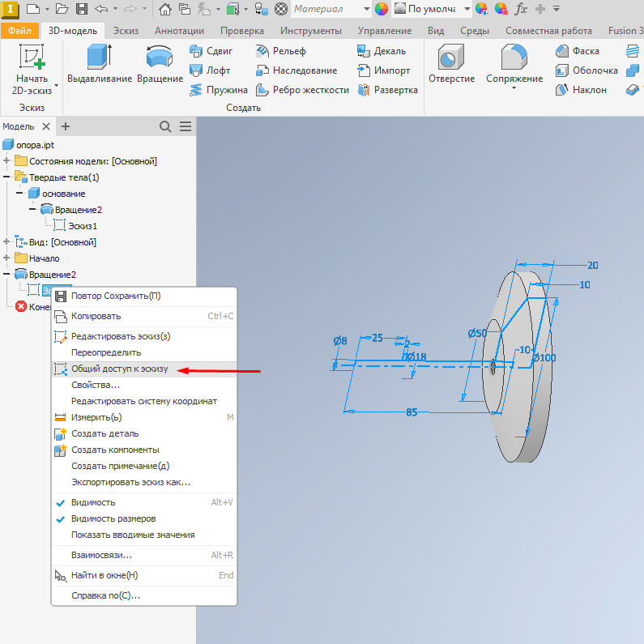
Task: Click the Redo arrow icon
Action: tap(130, 9)
